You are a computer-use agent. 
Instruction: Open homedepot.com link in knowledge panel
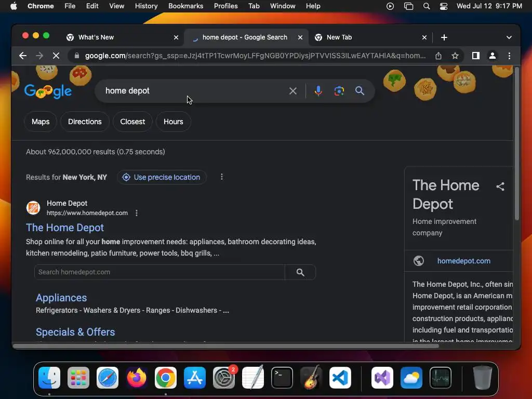pos(463,261)
